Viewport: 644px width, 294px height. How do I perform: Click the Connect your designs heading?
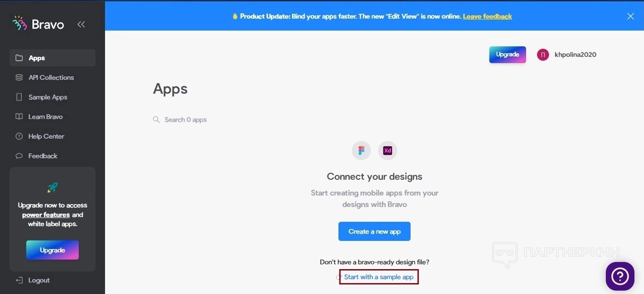coord(375,176)
